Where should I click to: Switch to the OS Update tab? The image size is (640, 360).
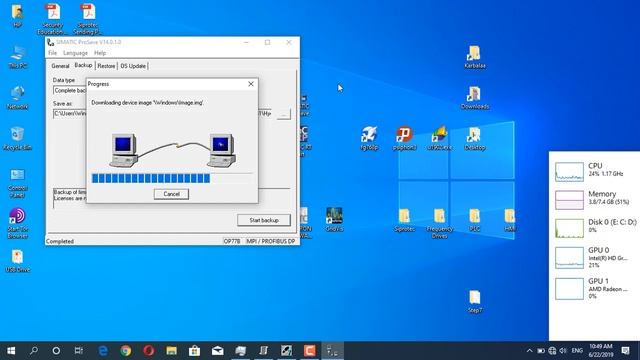(133, 66)
